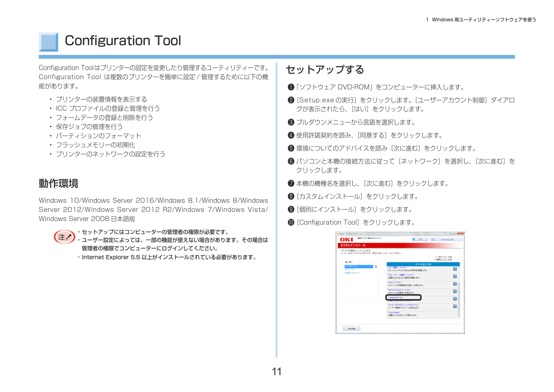Image resolution: width=554 pixels, height=392 pixels.
Task: Select ドライバー (3) category
Action: [x=349, y=269]
